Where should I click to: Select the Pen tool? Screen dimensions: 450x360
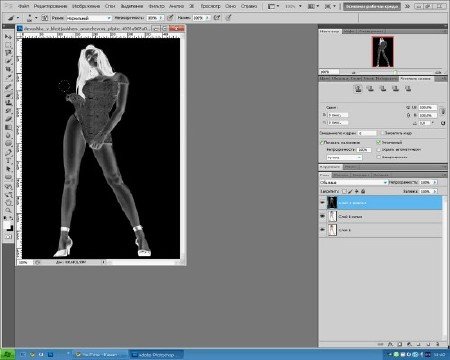pyautogui.click(x=8, y=153)
